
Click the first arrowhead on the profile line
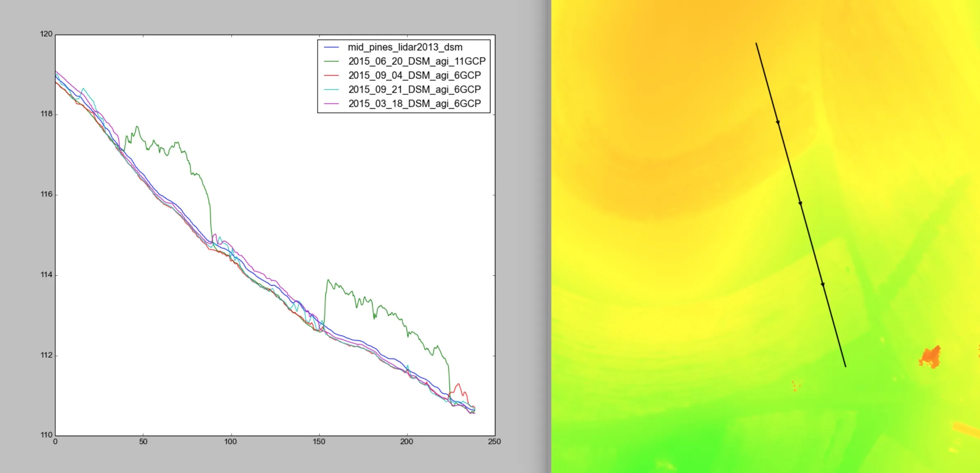[778, 122]
